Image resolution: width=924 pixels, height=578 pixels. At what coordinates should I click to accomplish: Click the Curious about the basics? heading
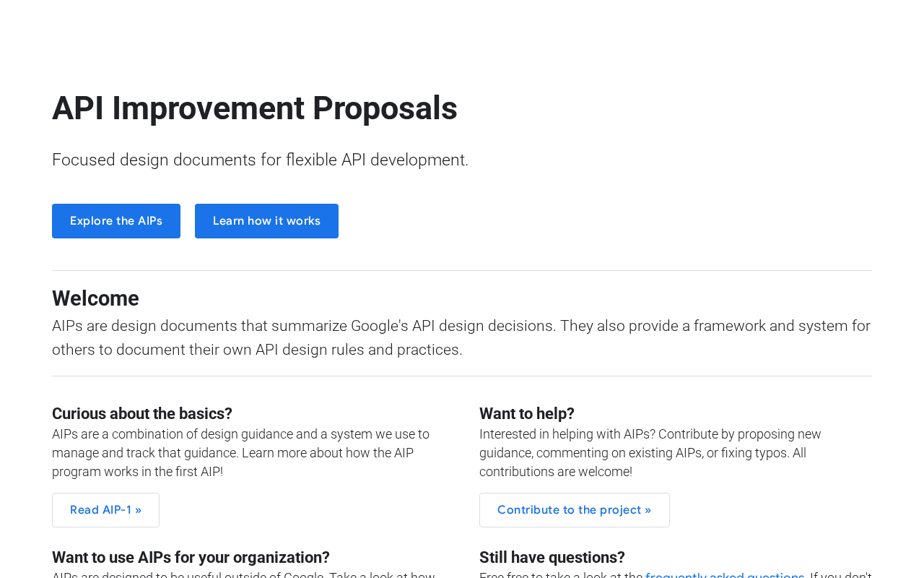(x=142, y=414)
